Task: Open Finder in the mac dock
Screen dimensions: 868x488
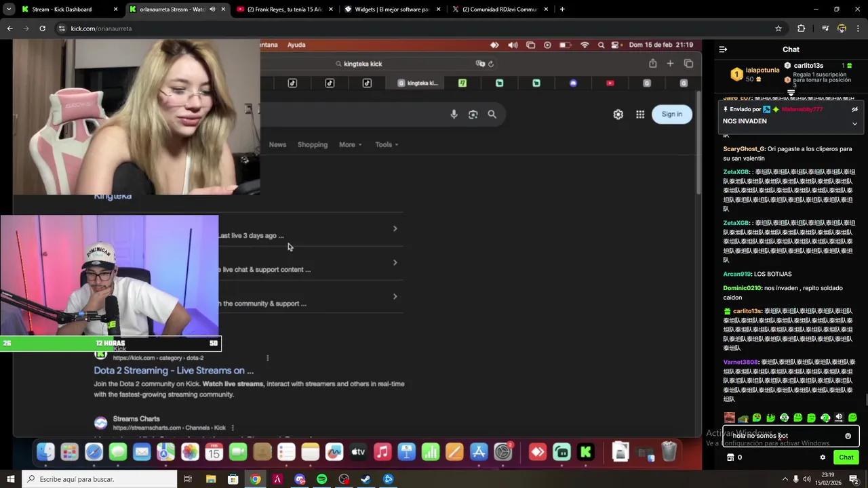Action: tap(45, 451)
